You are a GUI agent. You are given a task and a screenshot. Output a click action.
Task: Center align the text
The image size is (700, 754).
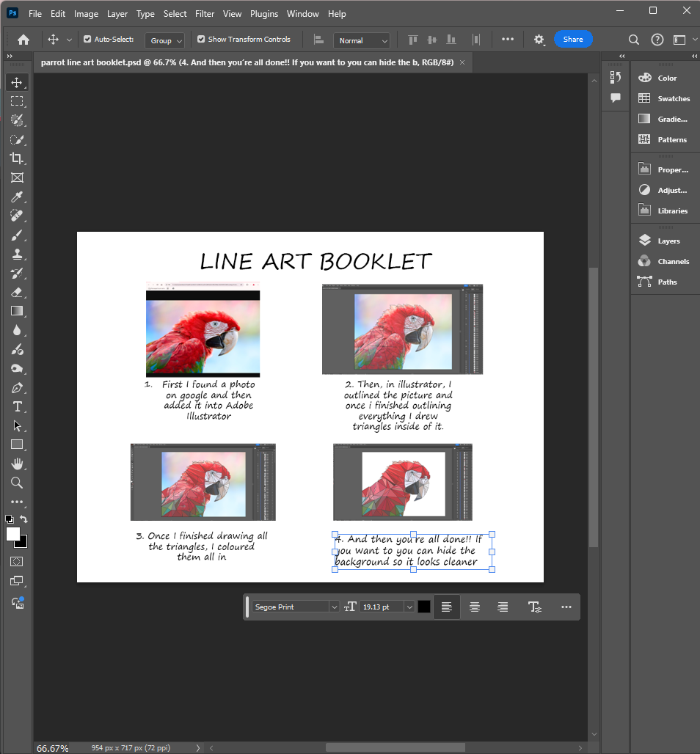[475, 607]
